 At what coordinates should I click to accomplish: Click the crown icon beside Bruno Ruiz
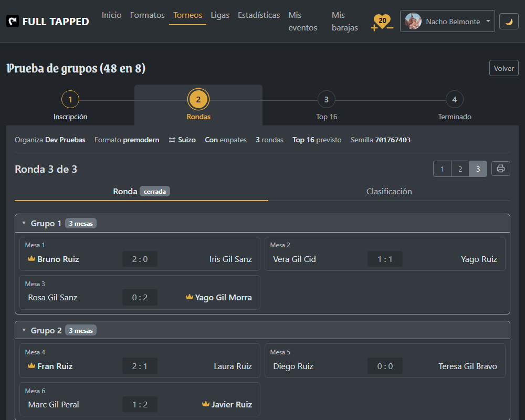pyautogui.click(x=31, y=258)
